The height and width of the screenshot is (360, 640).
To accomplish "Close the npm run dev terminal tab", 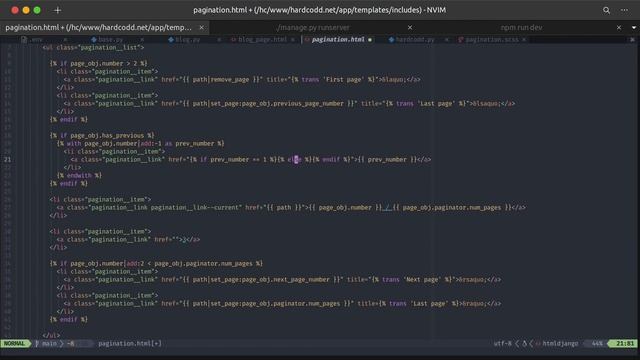I will [619, 27].
